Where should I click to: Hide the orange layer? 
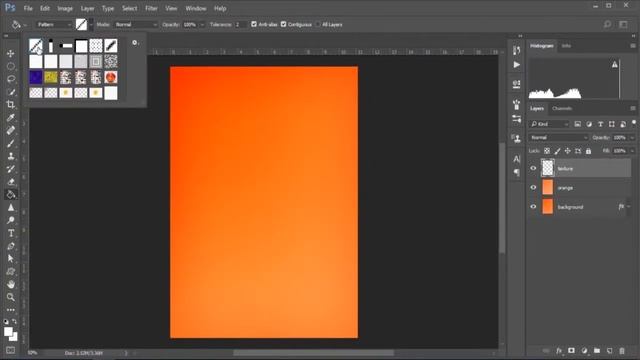pos(533,187)
